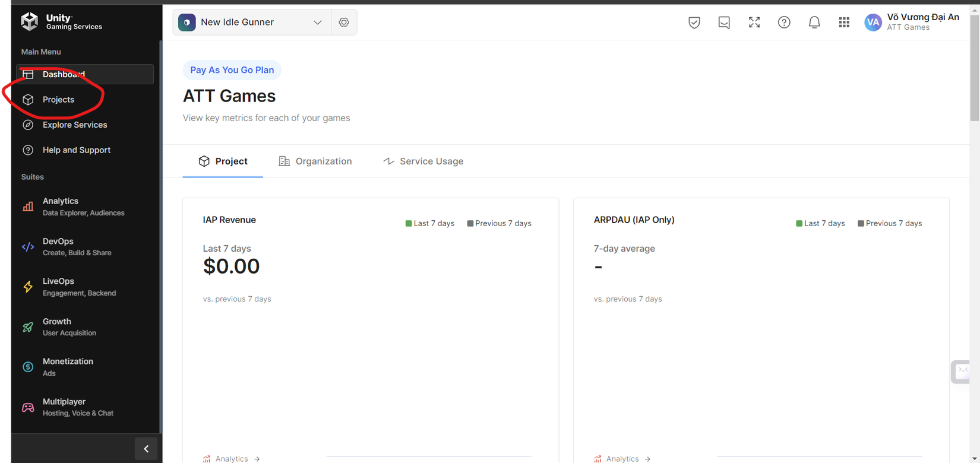Image resolution: width=980 pixels, height=463 pixels.
Task: Open the New Idle Gunner project dropdown
Action: coord(252,22)
